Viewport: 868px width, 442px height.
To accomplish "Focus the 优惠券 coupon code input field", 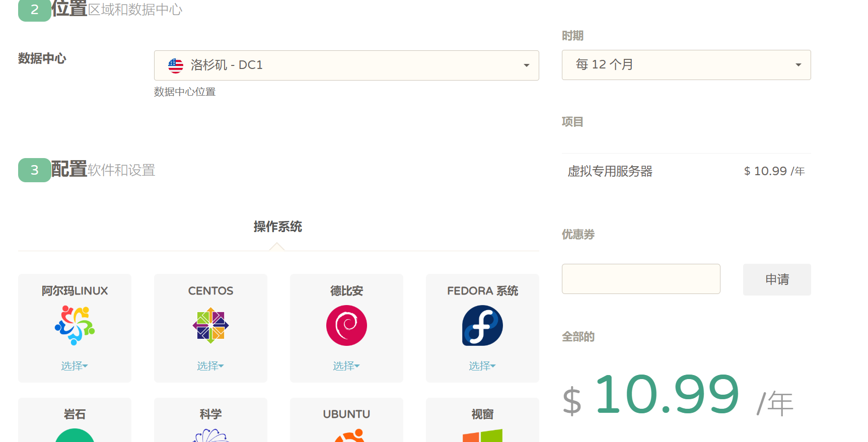I will (x=640, y=279).
